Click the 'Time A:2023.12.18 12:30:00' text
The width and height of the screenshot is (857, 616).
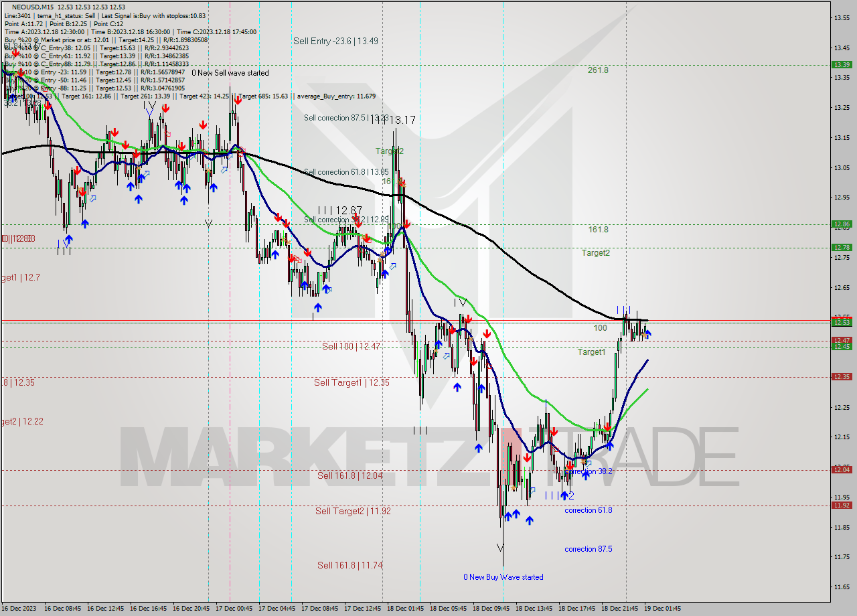click(44, 31)
